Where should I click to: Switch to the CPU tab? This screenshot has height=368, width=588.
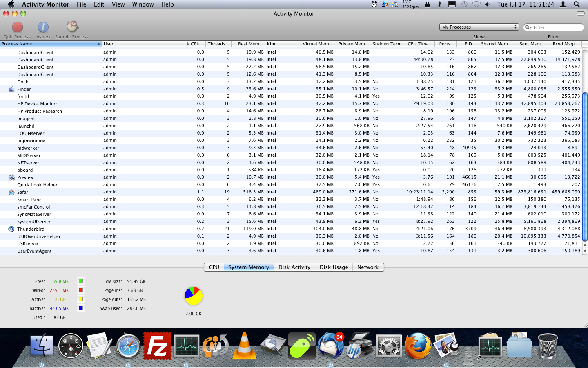(214, 267)
